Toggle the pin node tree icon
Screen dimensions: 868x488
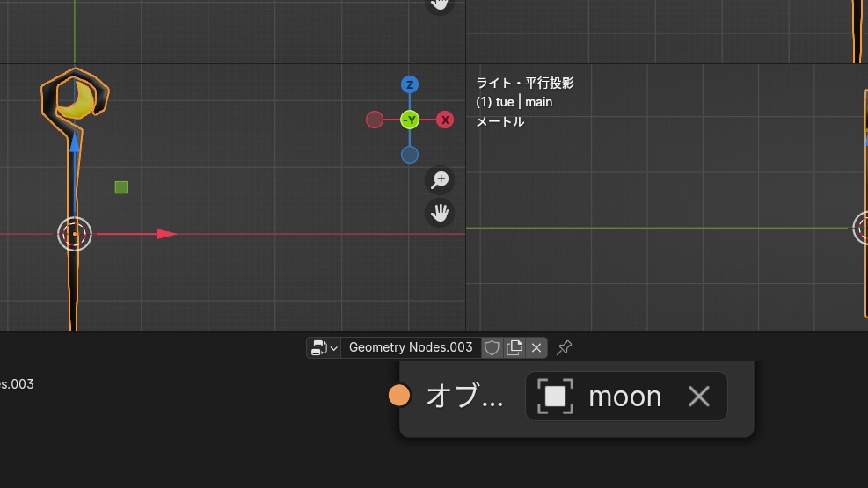(564, 347)
